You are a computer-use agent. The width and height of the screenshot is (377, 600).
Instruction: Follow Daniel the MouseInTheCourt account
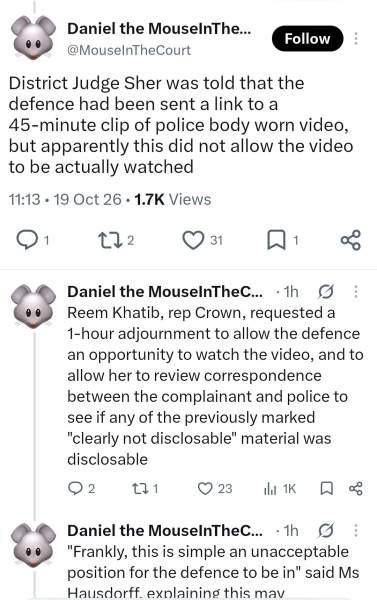coord(307,39)
